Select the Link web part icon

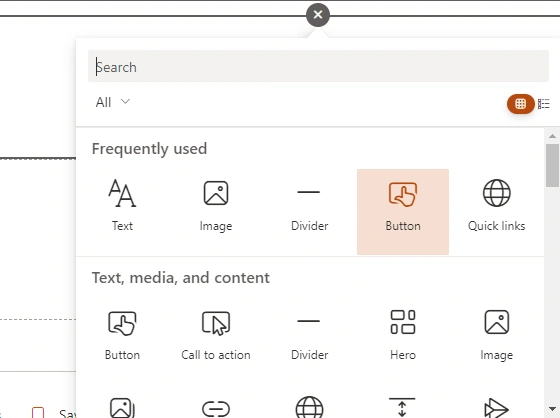coord(216,408)
